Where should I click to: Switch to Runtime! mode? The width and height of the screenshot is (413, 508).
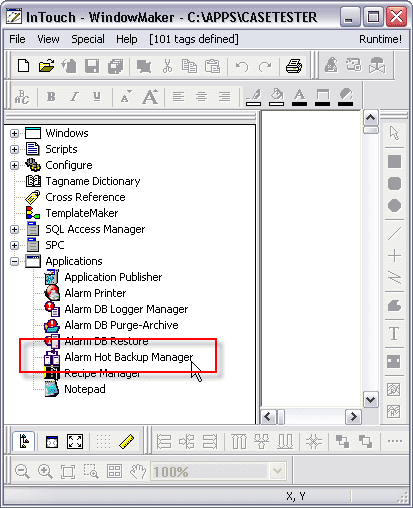[380, 39]
